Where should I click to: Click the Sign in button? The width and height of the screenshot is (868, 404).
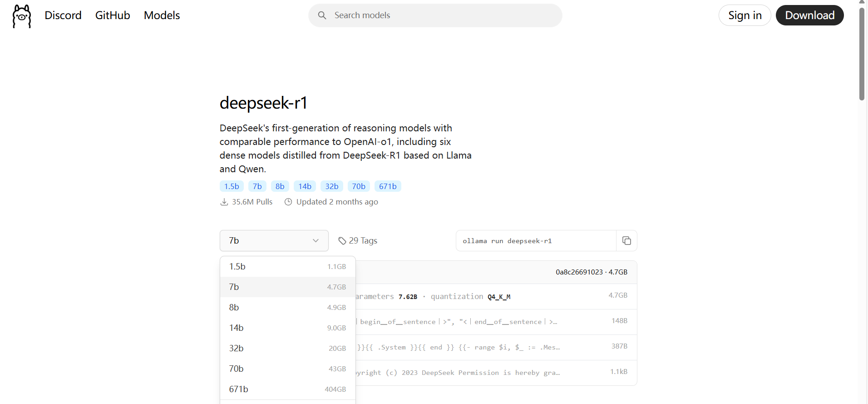[x=745, y=15]
